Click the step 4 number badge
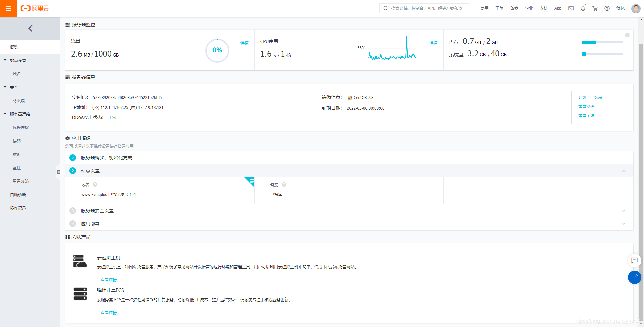 click(73, 224)
